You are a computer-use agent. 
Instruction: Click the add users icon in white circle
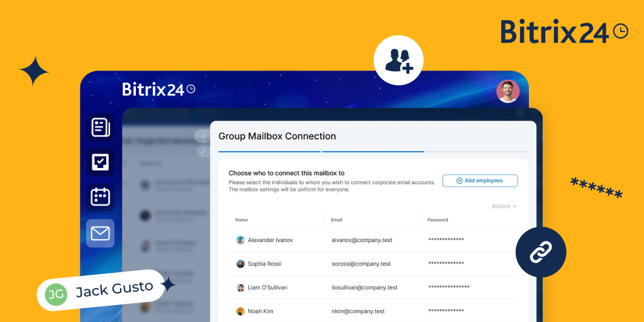tap(398, 61)
